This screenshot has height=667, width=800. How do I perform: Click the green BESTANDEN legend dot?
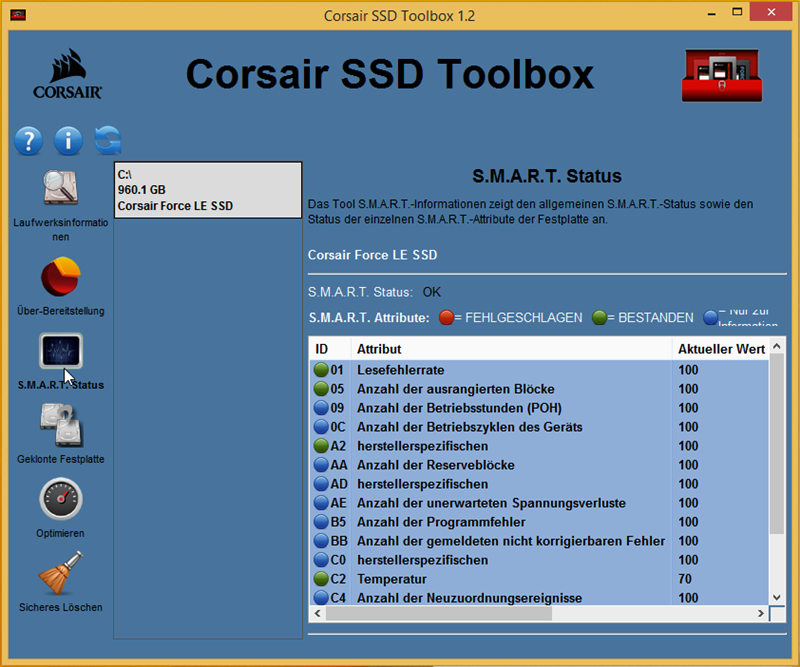pos(599,317)
